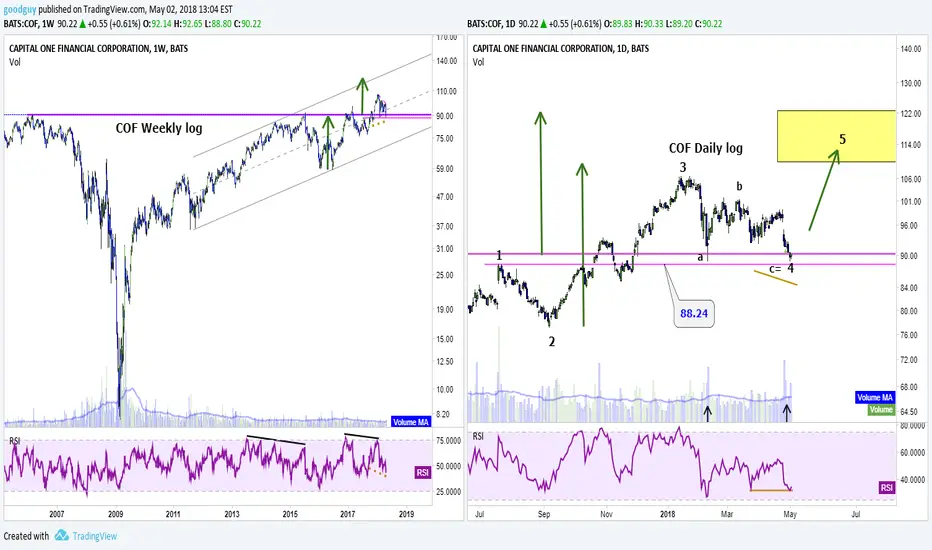932x550 pixels.
Task: Click the Volume MA badge on weekly chart
Action: (x=411, y=422)
